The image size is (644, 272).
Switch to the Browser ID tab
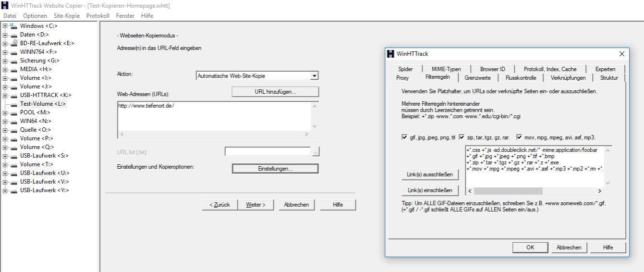click(x=493, y=69)
